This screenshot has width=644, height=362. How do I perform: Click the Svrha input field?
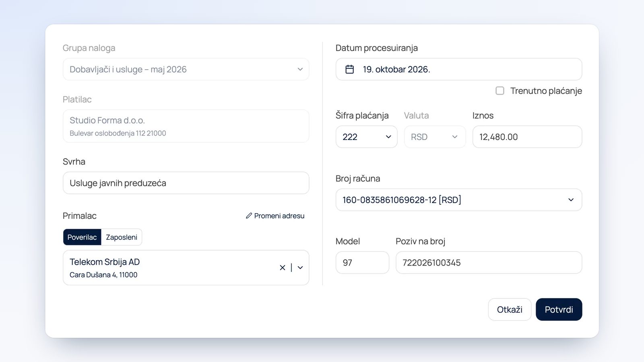tap(186, 183)
